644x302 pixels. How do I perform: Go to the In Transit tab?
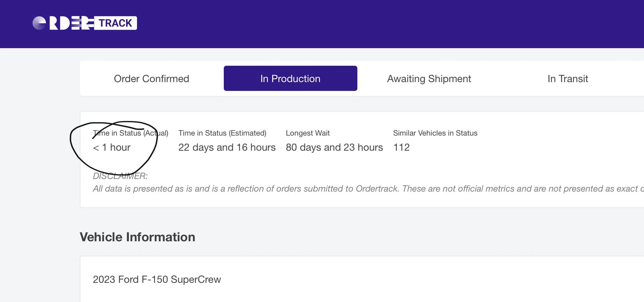point(567,79)
